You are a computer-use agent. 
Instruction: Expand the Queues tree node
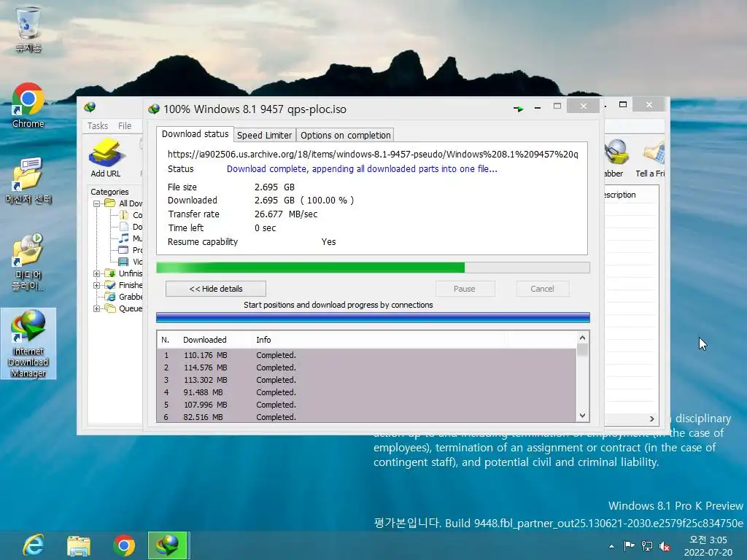point(97,308)
